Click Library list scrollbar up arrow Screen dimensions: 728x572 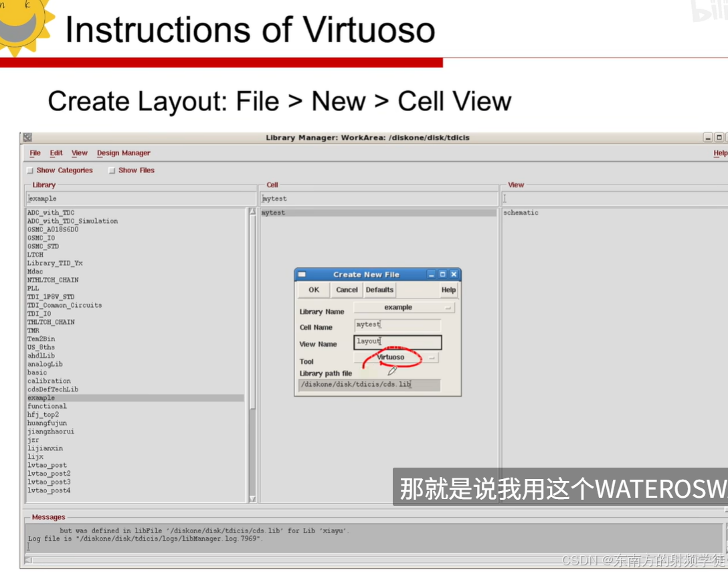[x=252, y=211]
